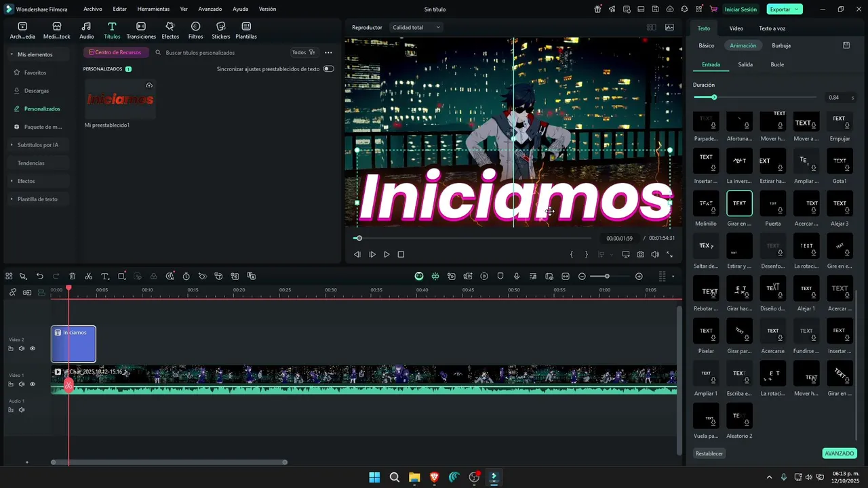Switch to the Texto a voz tab
Screen dimensions: 868x488
(x=772, y=28)
